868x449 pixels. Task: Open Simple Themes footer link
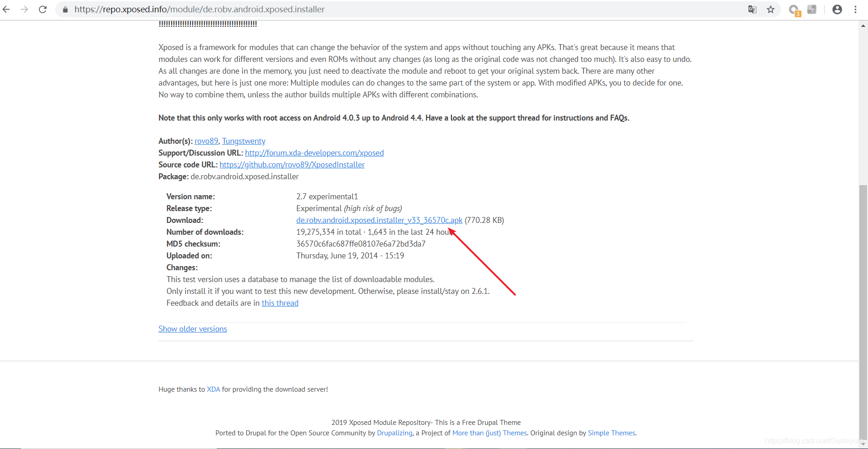612,433
